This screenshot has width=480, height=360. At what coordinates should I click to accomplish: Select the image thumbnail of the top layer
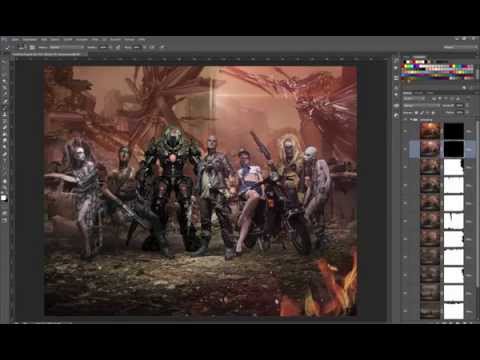click(430, 131)
